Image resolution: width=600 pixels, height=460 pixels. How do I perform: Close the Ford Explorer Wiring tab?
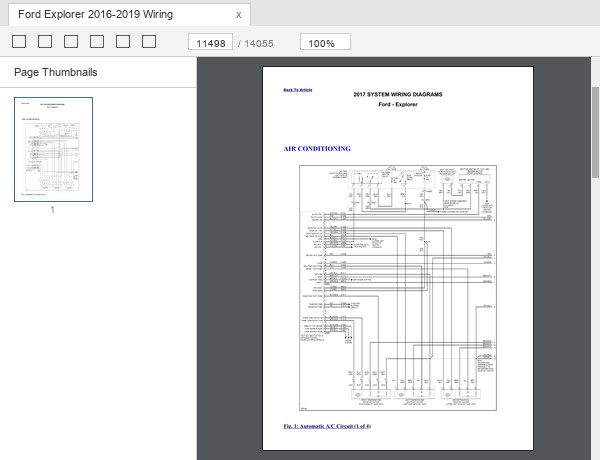238,15
